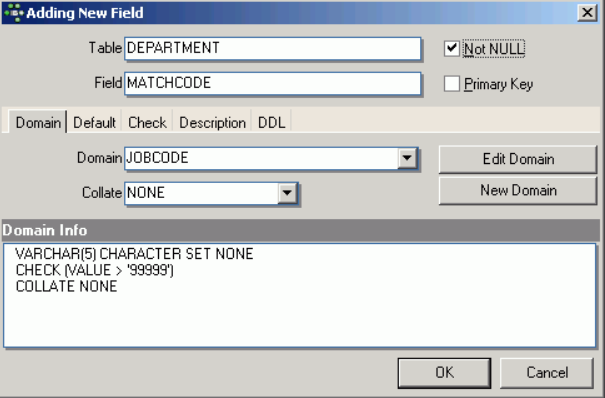Click the Adding New Field title bar icon

pos(14,13)
